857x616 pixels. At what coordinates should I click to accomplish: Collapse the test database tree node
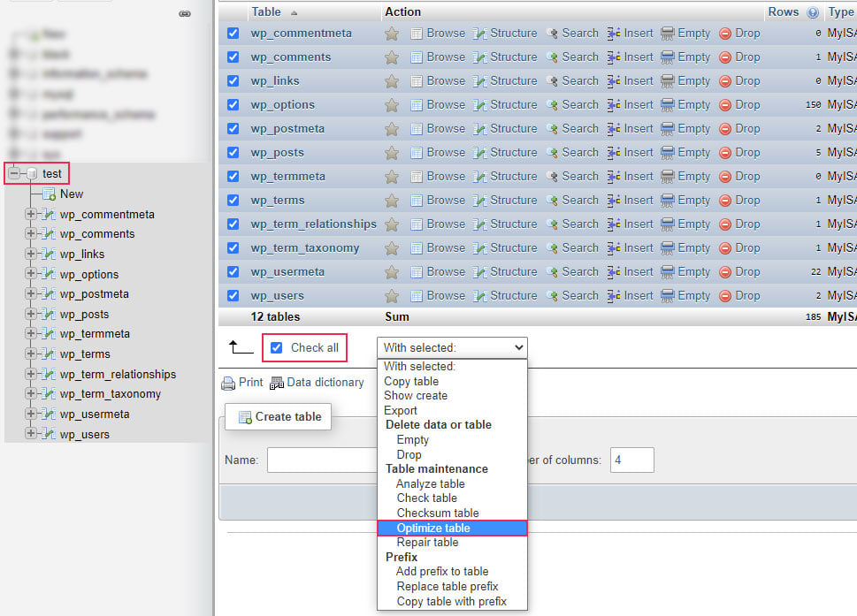[x=13, y=173]
